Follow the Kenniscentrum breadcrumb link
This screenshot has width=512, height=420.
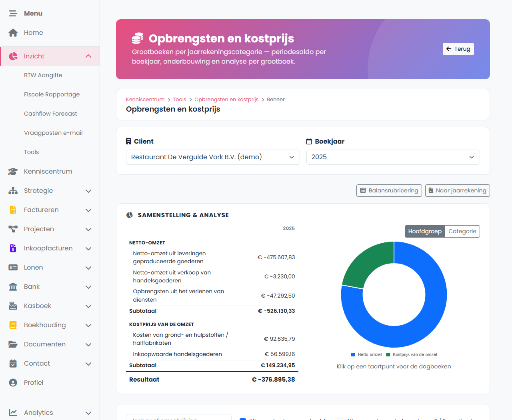[145, 100]
